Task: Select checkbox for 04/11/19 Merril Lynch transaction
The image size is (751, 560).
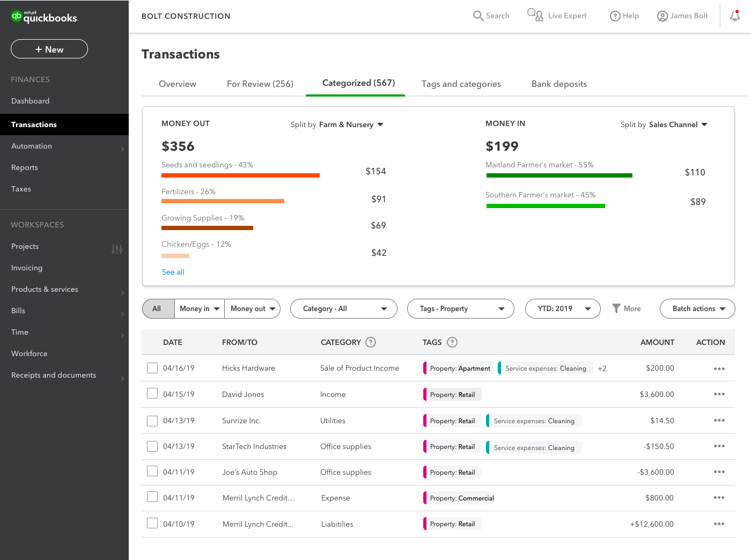Action: (152, 497)
